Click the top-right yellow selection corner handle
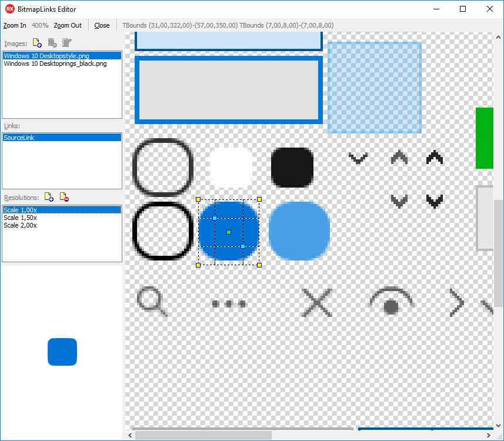 coord(259,199)
